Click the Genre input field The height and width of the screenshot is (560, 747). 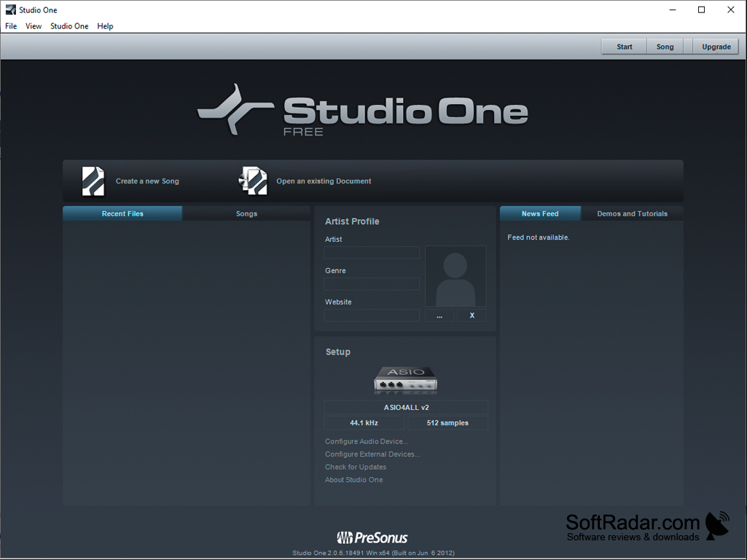[372, 284]
